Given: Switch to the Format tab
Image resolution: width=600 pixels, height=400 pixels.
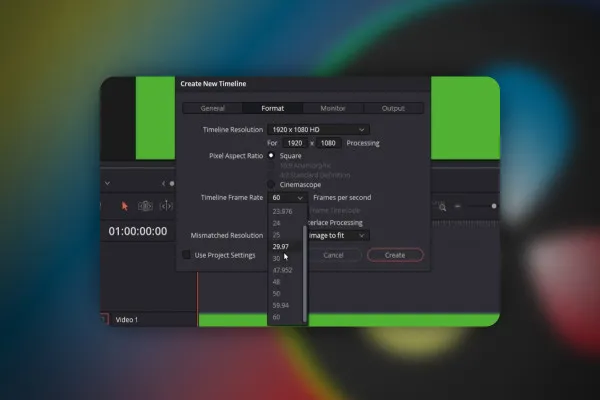Looking at the screenshot, I should click(272, 108).
